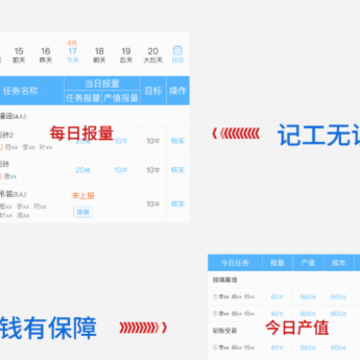Select date 19 (后天)
Image resolution: width=360 pixels, height=360 pixels.
click(x=126, y=55)
